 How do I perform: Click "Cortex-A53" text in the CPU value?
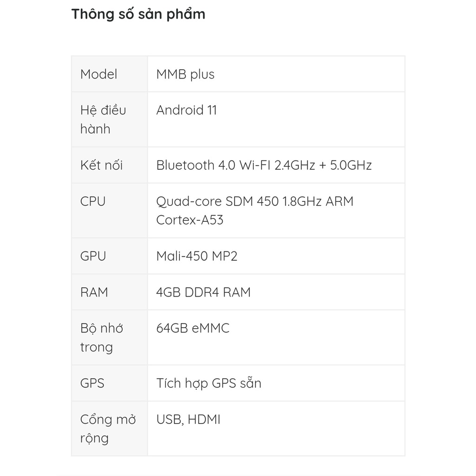tap(190, 220)
